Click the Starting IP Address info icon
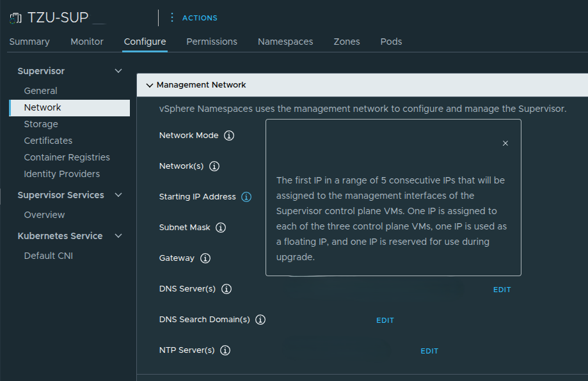 point(246,197)
